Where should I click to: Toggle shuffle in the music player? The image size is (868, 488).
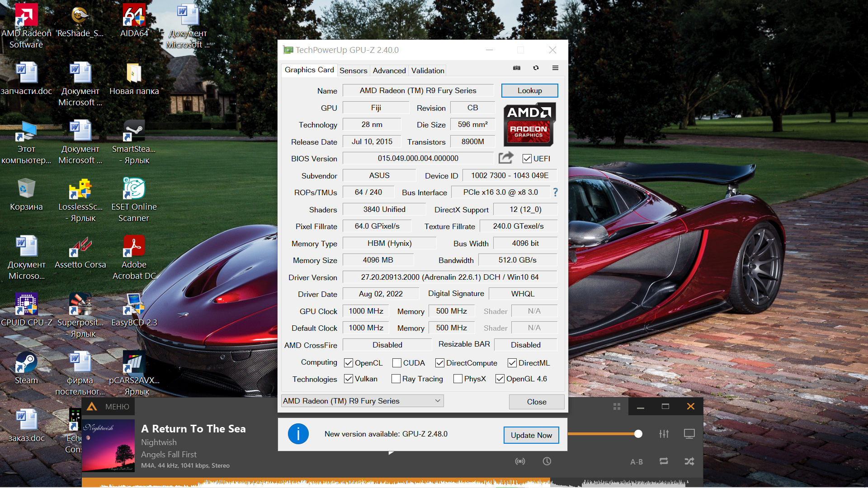click(x=689, y=461)
